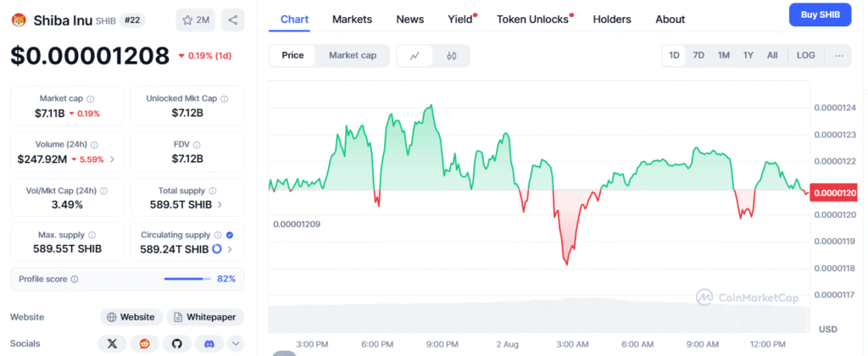Switch to candlestick chart view icon
Screen dimensions: 868x356
tap(451, 55)
